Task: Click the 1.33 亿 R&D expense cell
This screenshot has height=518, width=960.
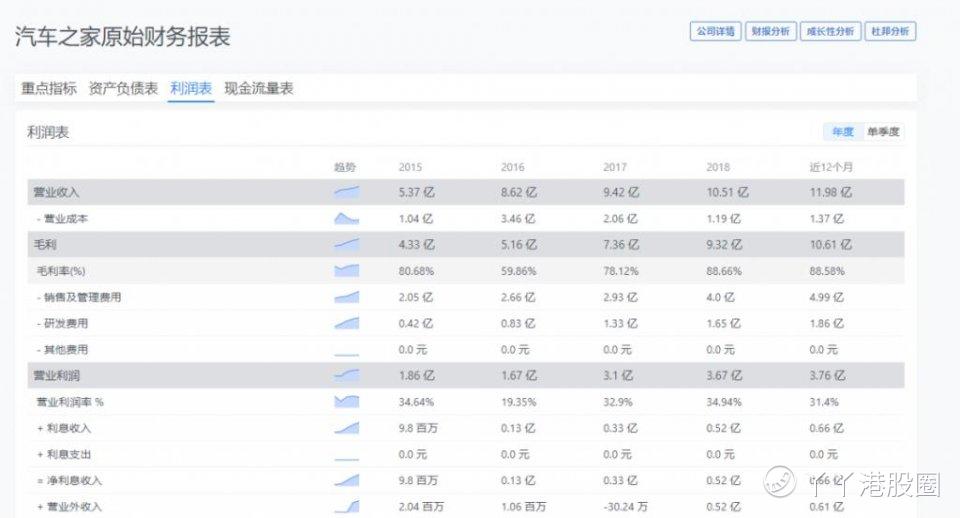Action: [x=620, y=323]
